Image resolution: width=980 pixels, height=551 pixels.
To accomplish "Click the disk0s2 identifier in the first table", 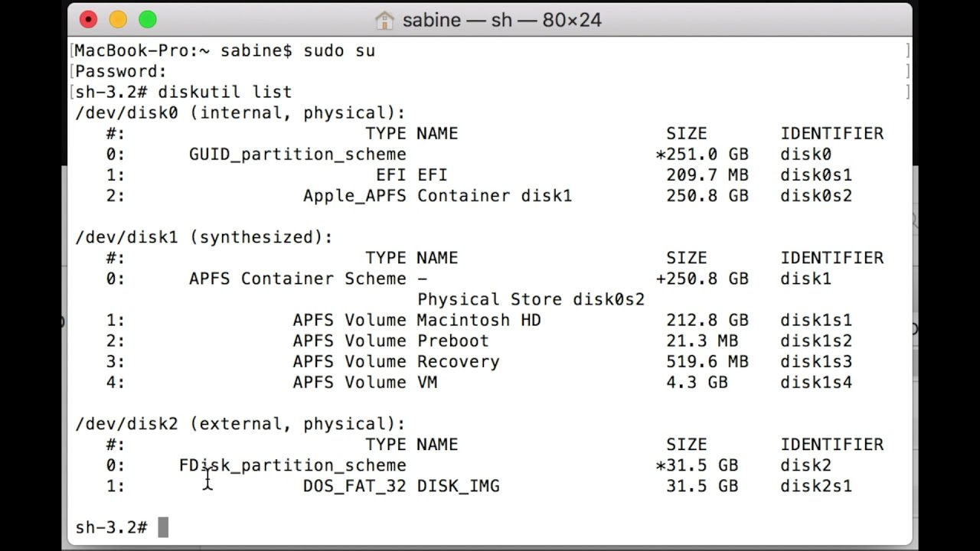I will coord(815,196).
